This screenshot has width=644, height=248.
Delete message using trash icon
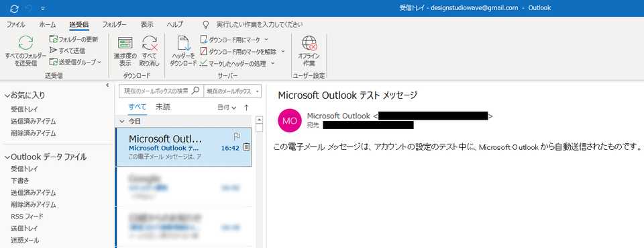pyautogui.click(x=246, y=147)
